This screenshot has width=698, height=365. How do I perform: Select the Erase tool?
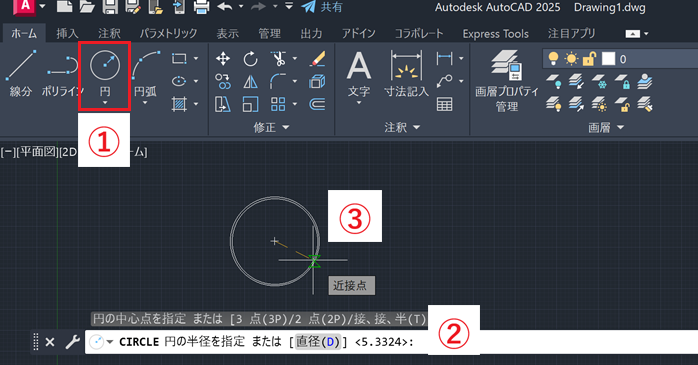coord(317,58)
